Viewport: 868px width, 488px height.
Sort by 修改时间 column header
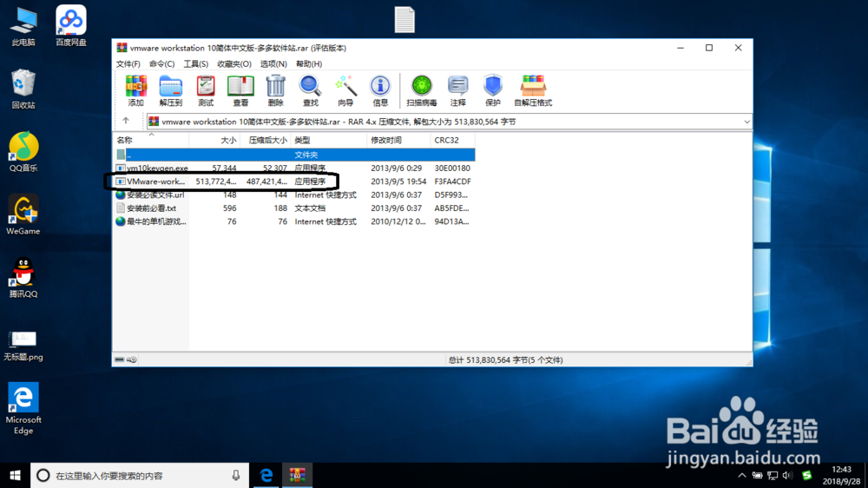point(398,140)
